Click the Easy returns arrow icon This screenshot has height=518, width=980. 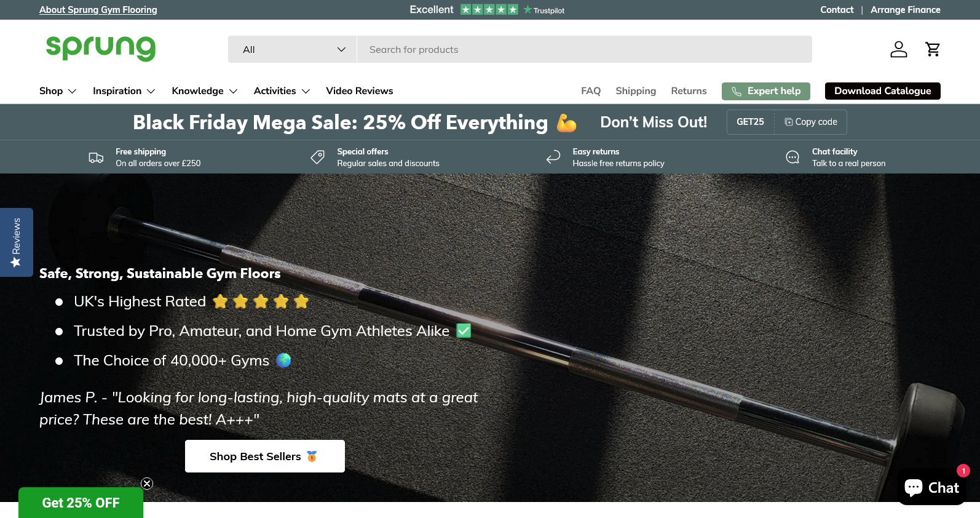[553, 157]
